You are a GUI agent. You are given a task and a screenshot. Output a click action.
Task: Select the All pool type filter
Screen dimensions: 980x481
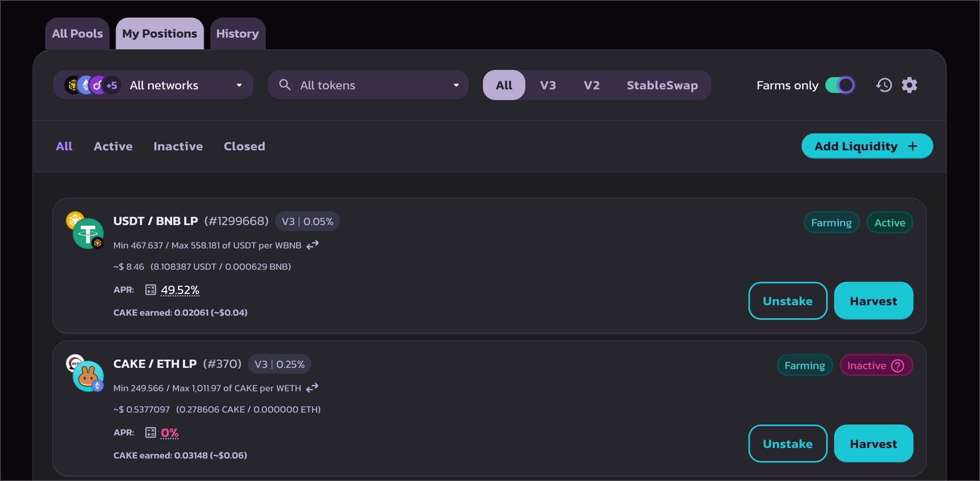click(504, 85)
